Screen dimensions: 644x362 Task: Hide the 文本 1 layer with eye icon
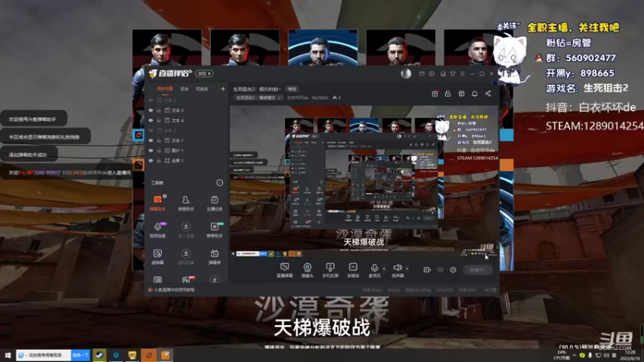click(x=151, y=140)
